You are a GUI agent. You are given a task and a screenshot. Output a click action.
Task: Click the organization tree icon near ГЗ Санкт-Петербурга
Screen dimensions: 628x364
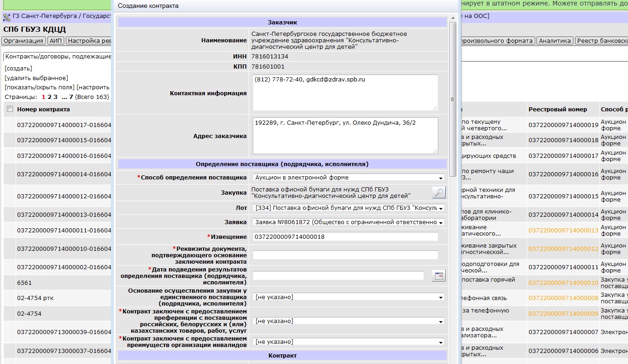[x=6, y=17]
